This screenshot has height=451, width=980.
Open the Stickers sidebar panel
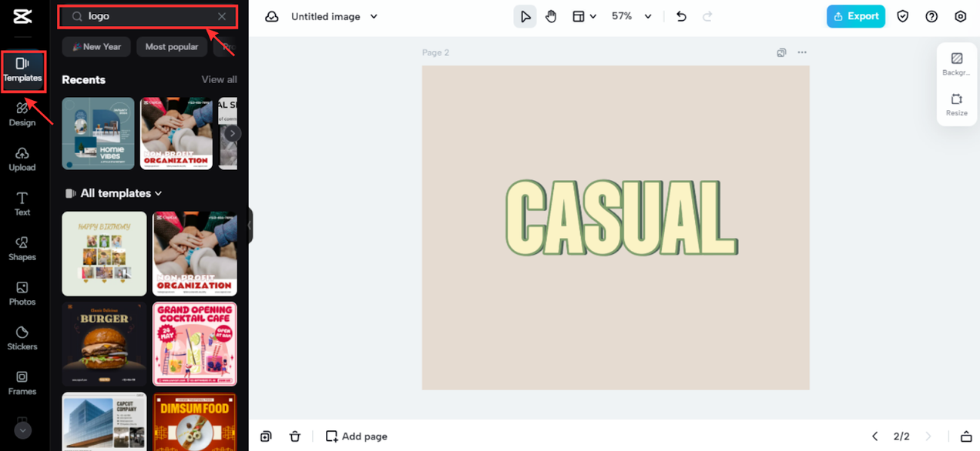point(22,338)
